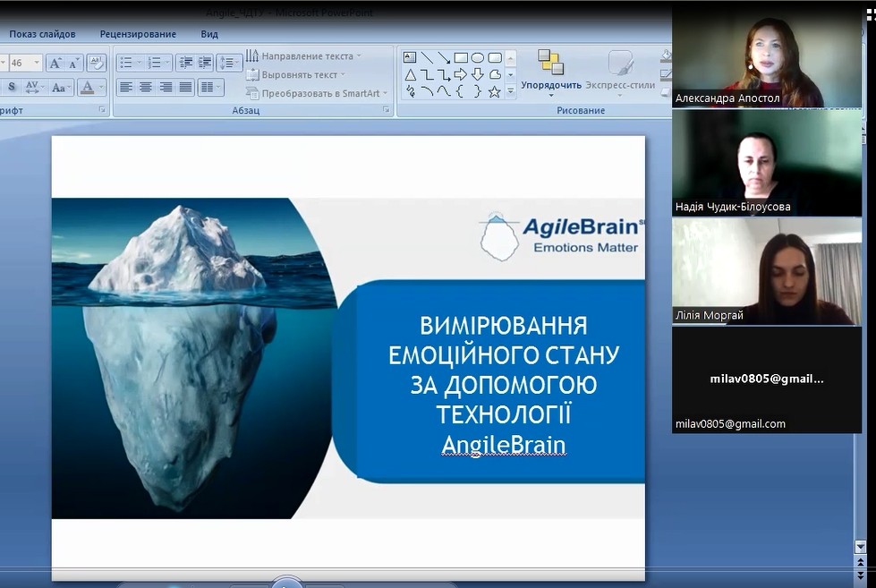Select the slide title text box
This screenshot has height=588, width=876.
click(x=503, y=385)
